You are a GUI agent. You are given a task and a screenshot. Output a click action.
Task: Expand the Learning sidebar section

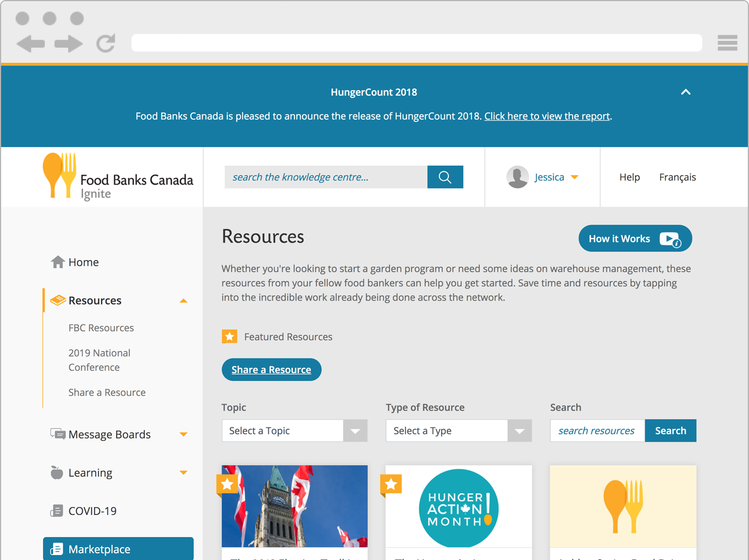pyautogui.click(x=183, y=473)
